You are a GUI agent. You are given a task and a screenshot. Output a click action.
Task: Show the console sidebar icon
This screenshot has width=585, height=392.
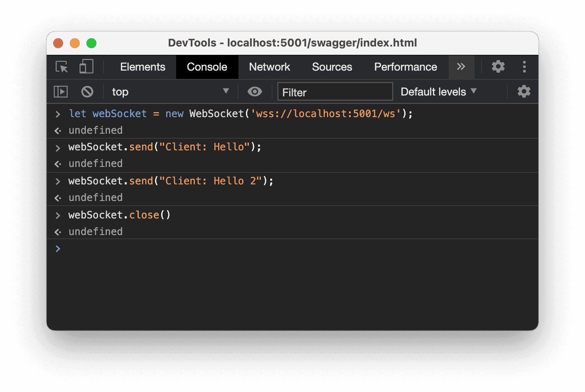pyautogui.click(x=61, y=92)
